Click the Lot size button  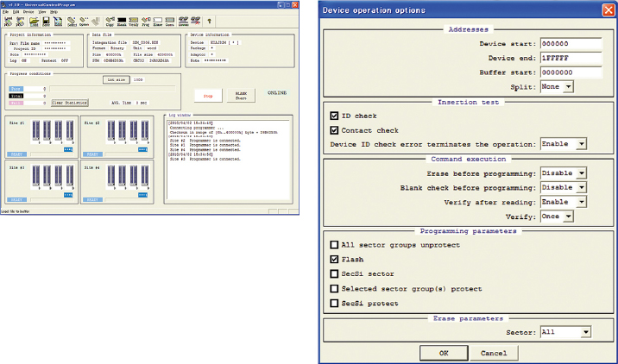point(117,79)
